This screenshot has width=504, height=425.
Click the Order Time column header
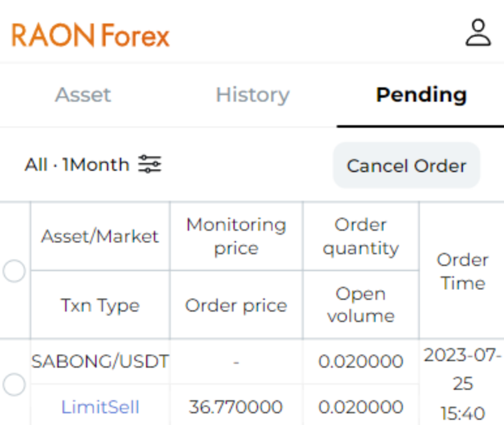click(x=462, y=271)
